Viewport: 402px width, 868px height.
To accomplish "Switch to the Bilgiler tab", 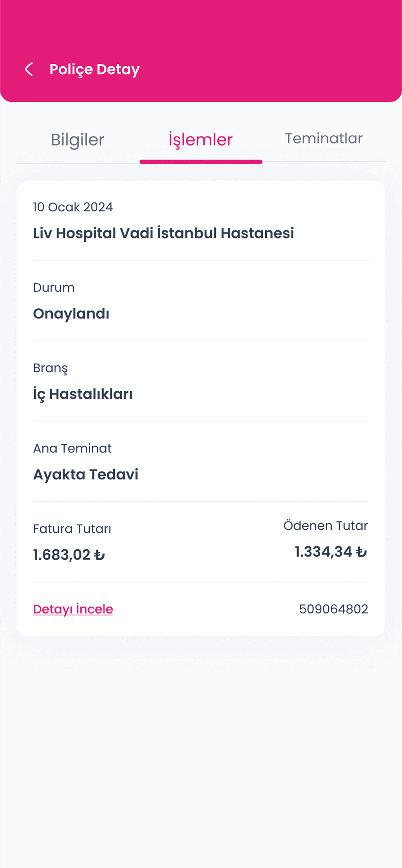I will 77,140.
